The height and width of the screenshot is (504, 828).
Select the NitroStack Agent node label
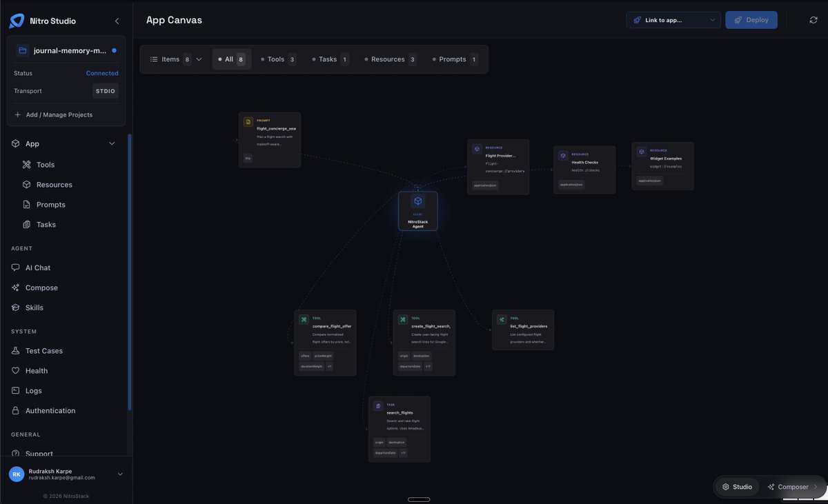pyautogui.click(x=418, y=224)
